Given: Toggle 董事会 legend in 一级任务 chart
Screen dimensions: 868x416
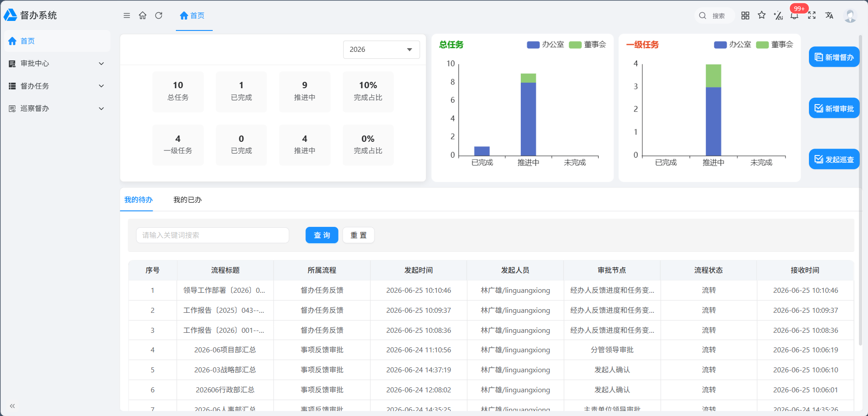Looking at the screenshot, I should click(775, 45).
